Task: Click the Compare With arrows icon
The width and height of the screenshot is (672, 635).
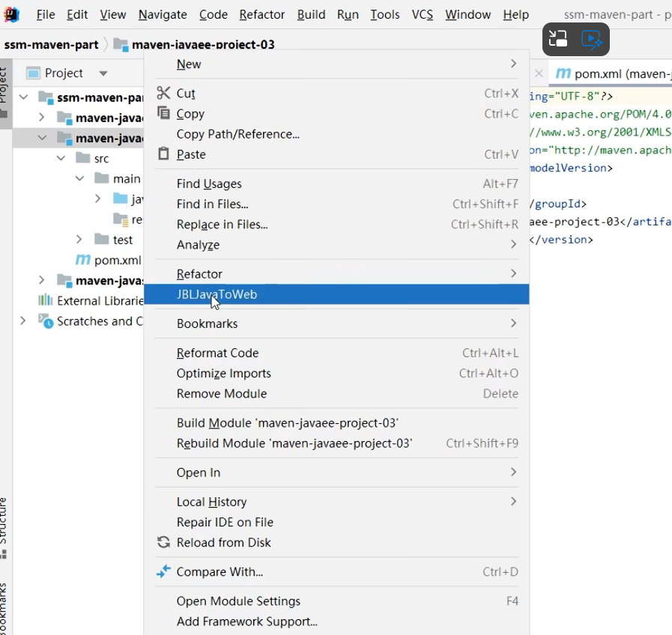Action: (163, 571)
